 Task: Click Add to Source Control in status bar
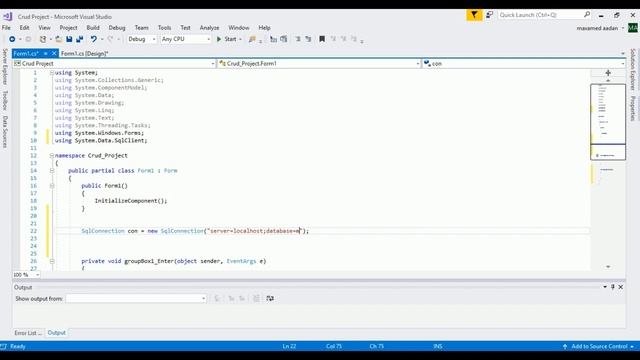pos(600,347)
